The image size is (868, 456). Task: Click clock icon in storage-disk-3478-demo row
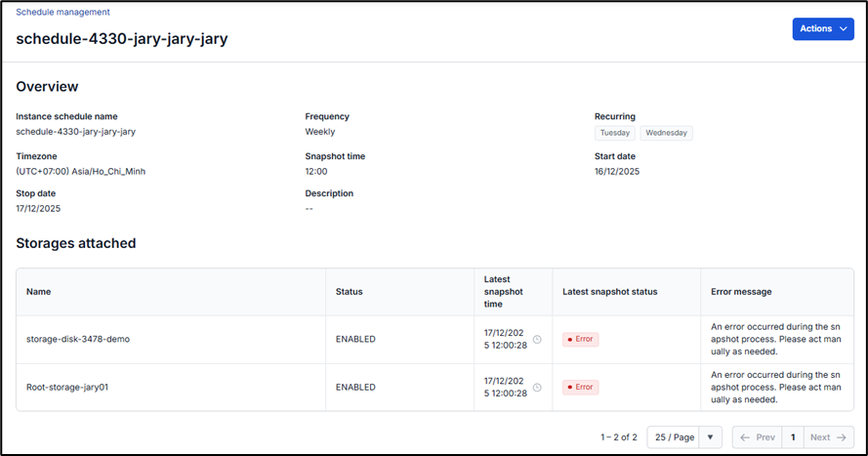coord(536,339)
